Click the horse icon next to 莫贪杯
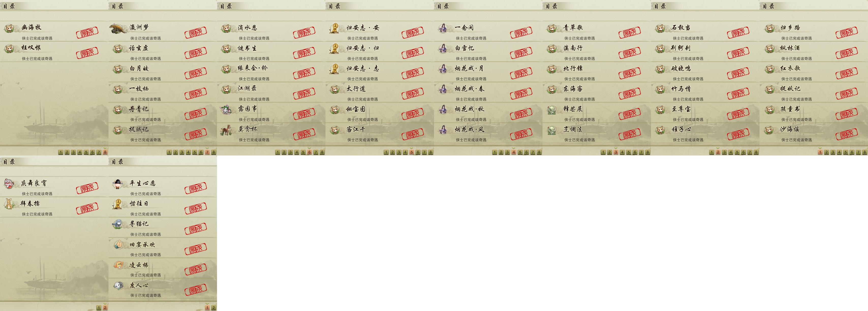Viewport: 868px width, 311px height. click(x=226, y=130)
